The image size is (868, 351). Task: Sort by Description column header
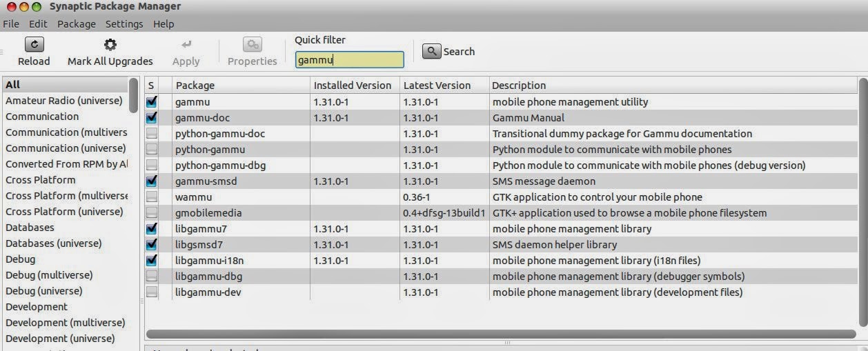tap(673, 86)
